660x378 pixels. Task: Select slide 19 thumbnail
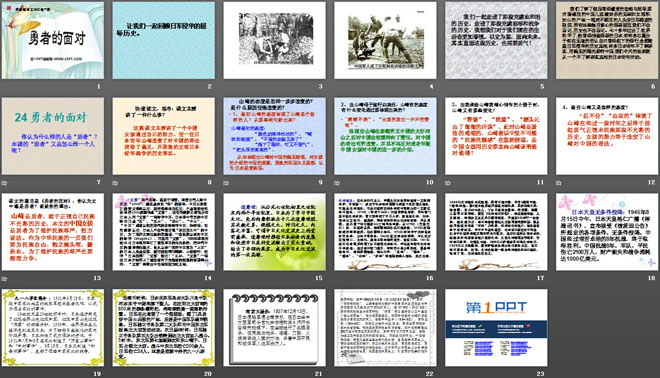[53, 327]
